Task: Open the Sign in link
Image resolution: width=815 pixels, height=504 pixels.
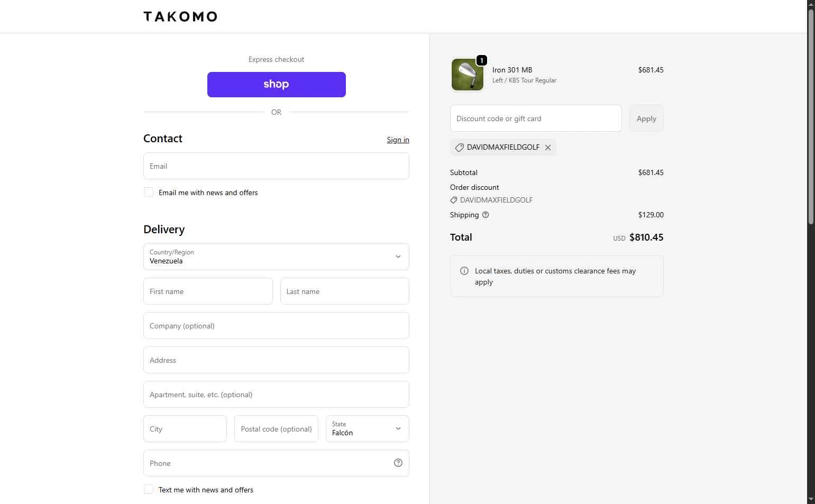Action: 398,140
